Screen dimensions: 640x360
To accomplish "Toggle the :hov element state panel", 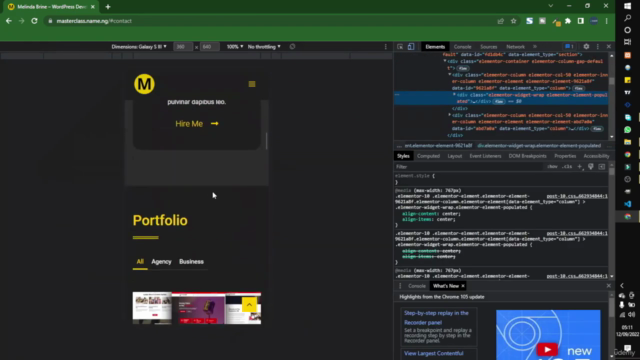I will 552,167.
